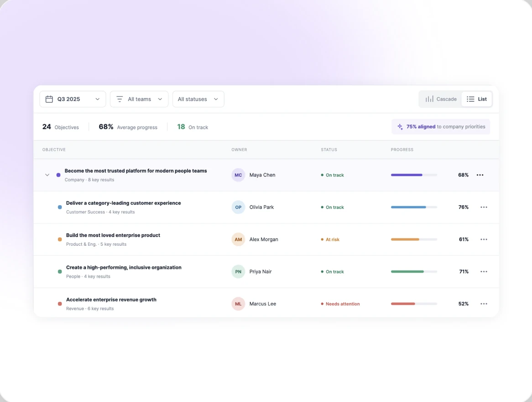
Task: Click the OWNER column header
Action: 239,149
